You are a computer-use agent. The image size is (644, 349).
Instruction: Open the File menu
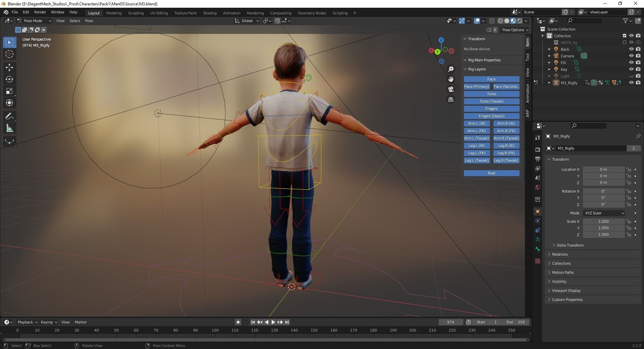click(x=15, y=12)
